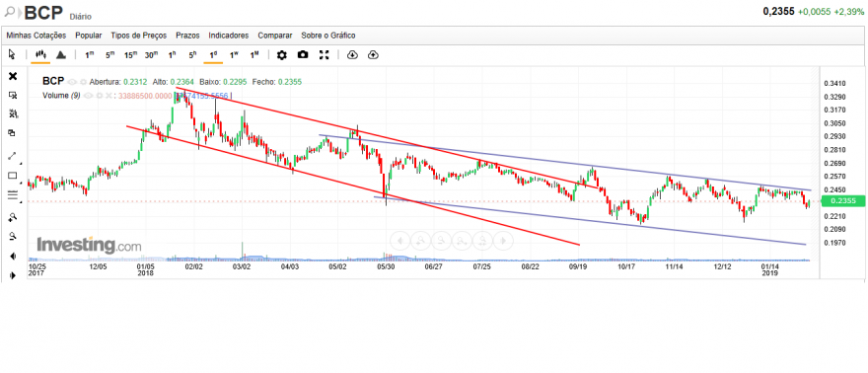Screen dimensions: 868x373
Task: Select the horizontal lines tool
Action: click(x=13, y=194)
